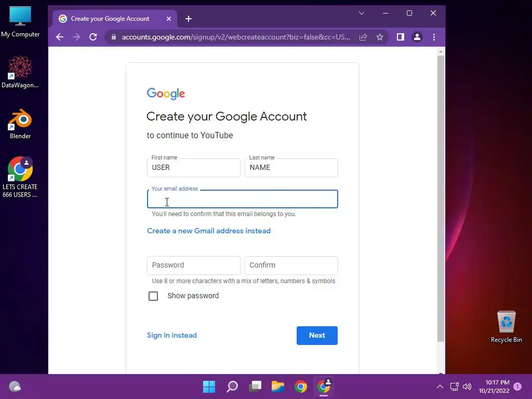Open the notification count badge

point(517,387)
